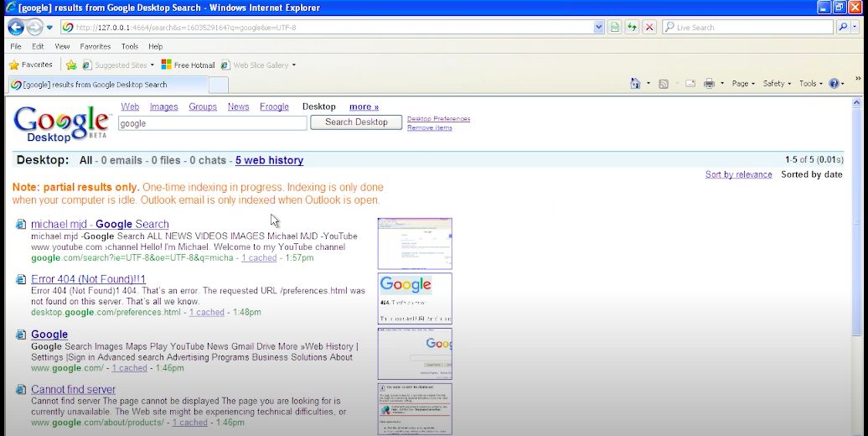The image size is (868, 436).
Task: Click the Live Search magnifier button
Action: 843,27
